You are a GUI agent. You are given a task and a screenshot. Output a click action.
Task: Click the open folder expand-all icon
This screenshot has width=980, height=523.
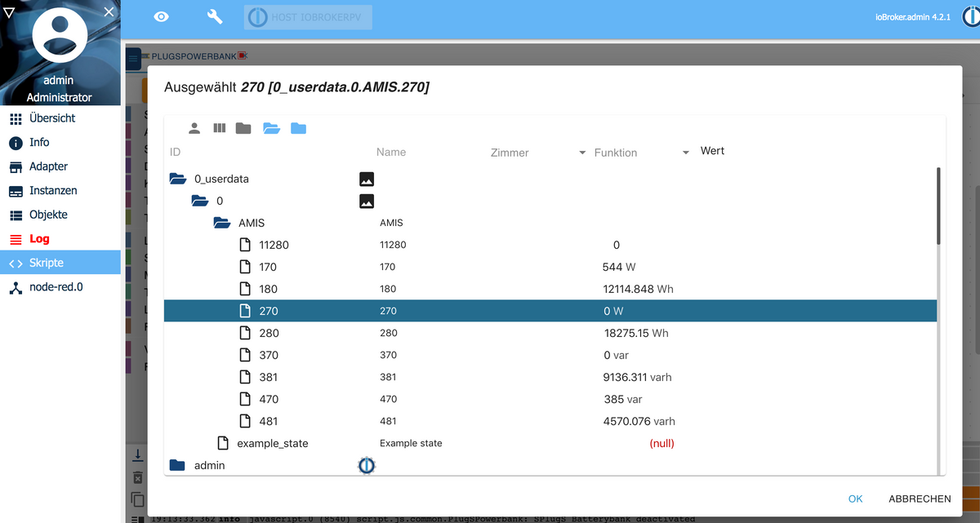(272, 128)
